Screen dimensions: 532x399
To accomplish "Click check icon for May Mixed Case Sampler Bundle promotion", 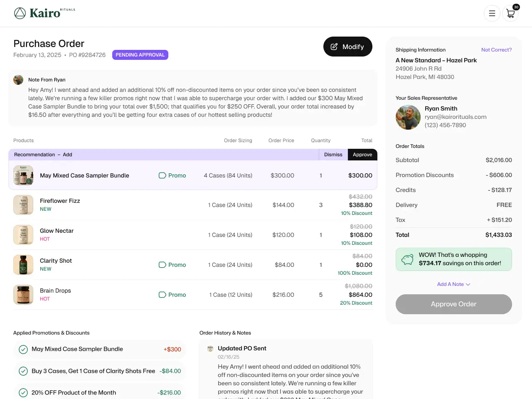I will (x=23, y=350).
